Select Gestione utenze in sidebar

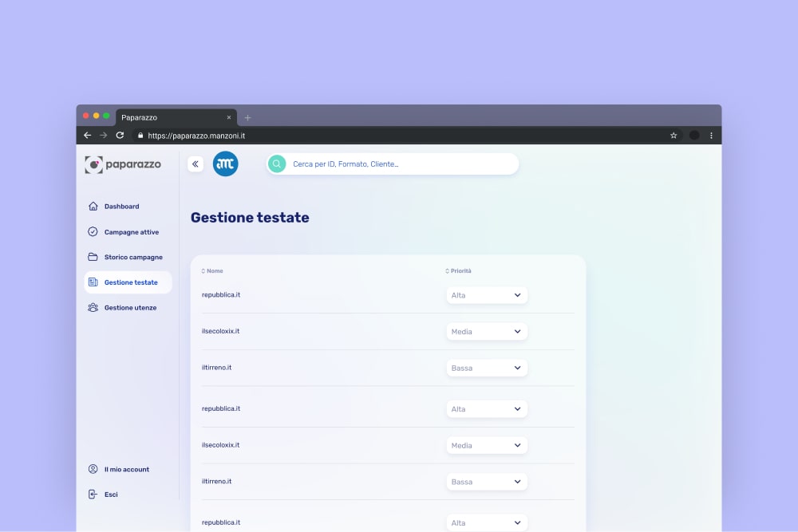point(130,308)
